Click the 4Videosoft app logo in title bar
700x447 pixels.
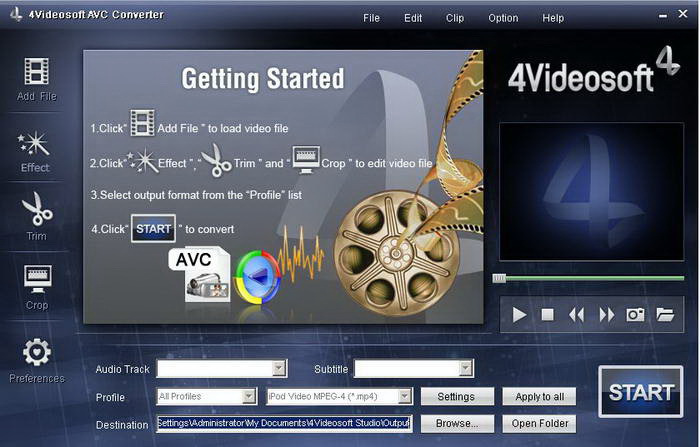tap(16, 14)
